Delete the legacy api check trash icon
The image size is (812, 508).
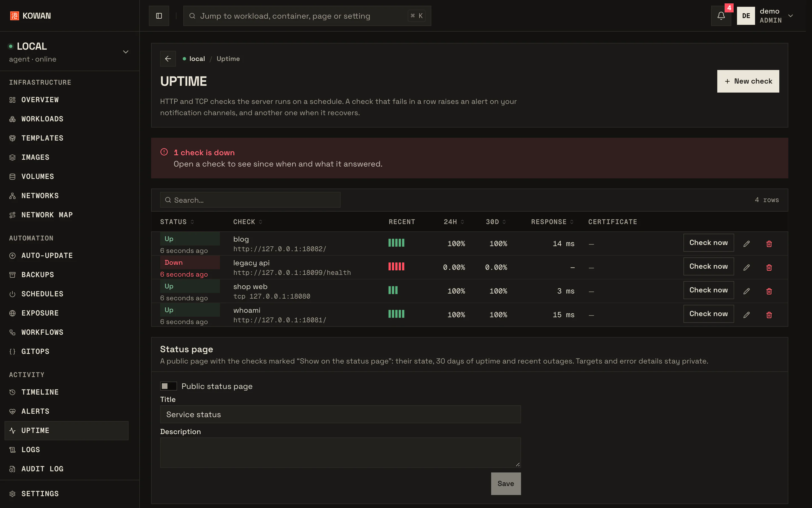pyautogui.click(x=769, y=268)
